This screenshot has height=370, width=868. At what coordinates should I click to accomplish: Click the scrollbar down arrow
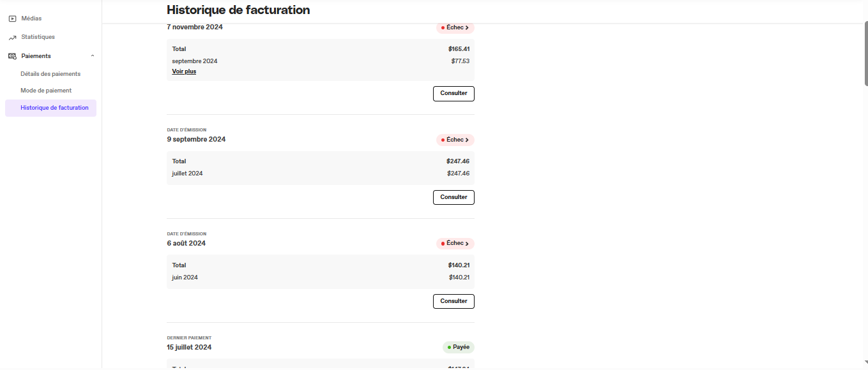[x=865, y=362]
